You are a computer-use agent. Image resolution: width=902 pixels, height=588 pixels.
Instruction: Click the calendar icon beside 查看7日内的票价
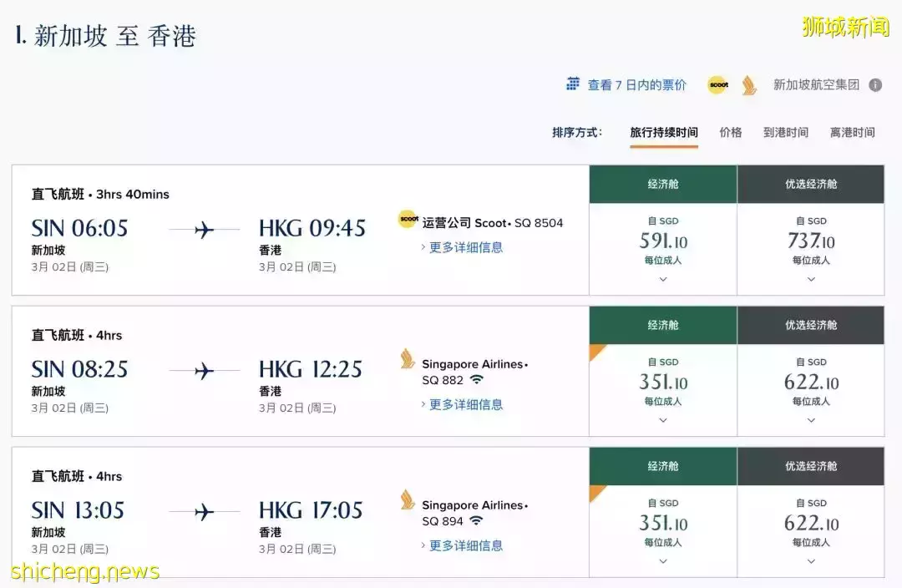[x=573, y=84]
